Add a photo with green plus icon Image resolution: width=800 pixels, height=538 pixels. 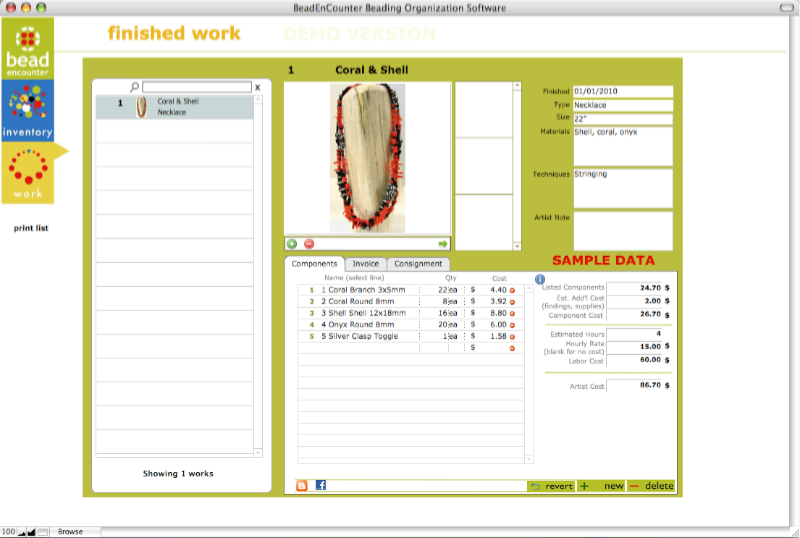point(292,244)
